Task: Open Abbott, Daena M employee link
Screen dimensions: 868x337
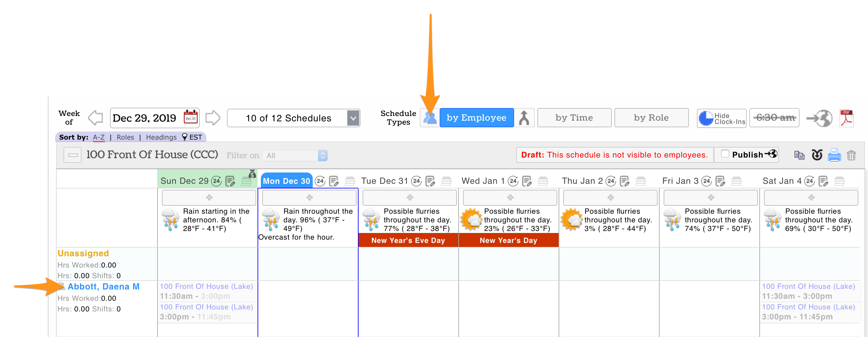Action: click(x=103, y=286)
